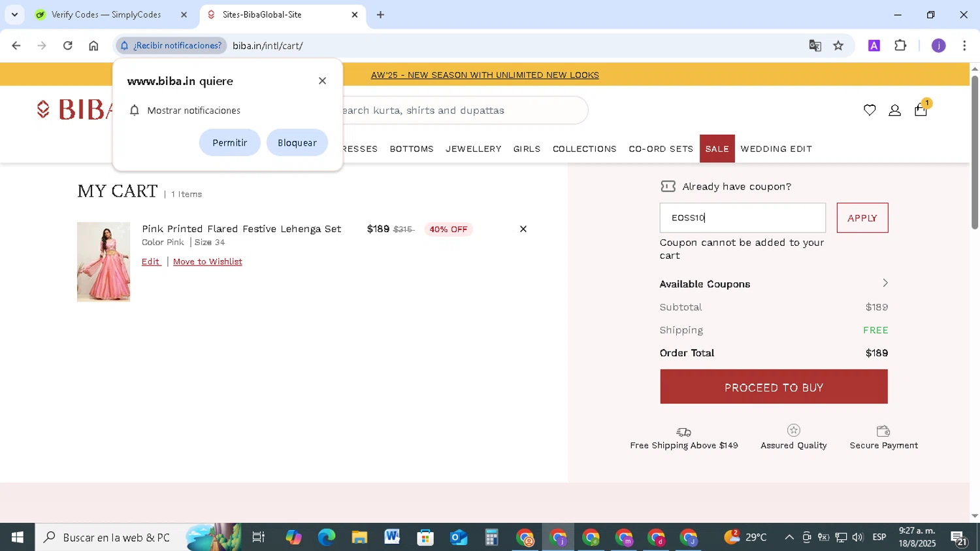The width and height of the screenshot is (980, 551).
Task: Open the Chrome three-dot menu
Action: point(964,46)
